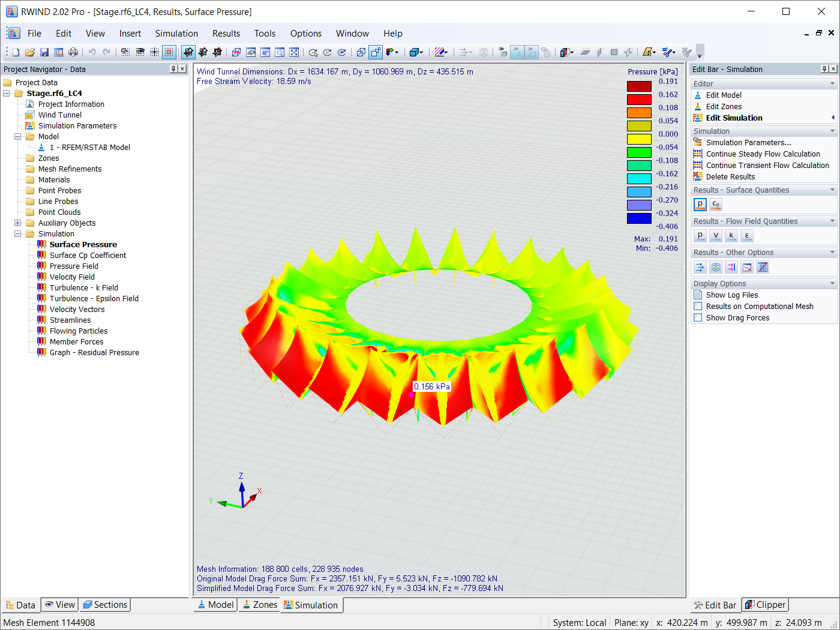
Task: Click the Zoom all extents toolbar icon
Action: (x=294, y=52)
